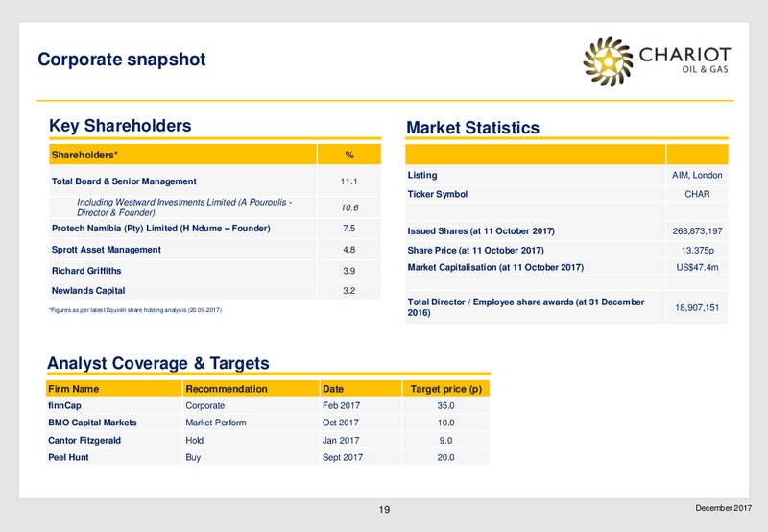Click the 11.1 percentage value
This screenshot has width=768, height=532.
click(348, 181)
